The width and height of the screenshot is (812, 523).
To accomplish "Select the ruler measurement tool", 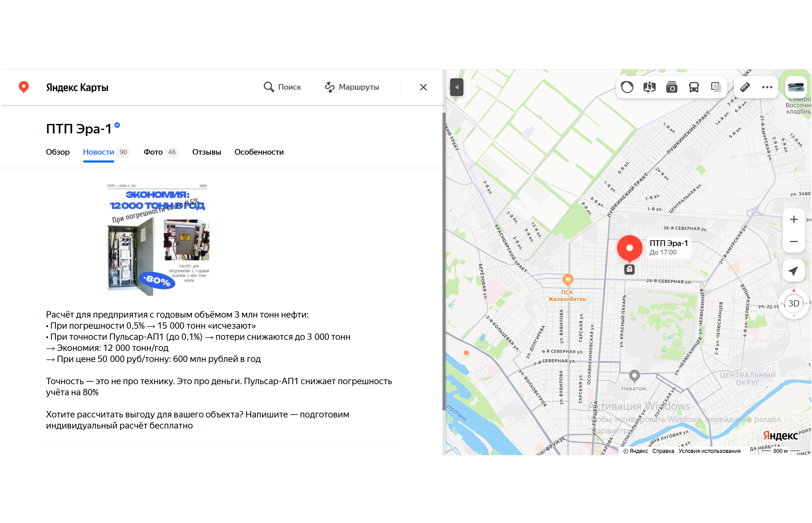I will (x=745, y=87).
